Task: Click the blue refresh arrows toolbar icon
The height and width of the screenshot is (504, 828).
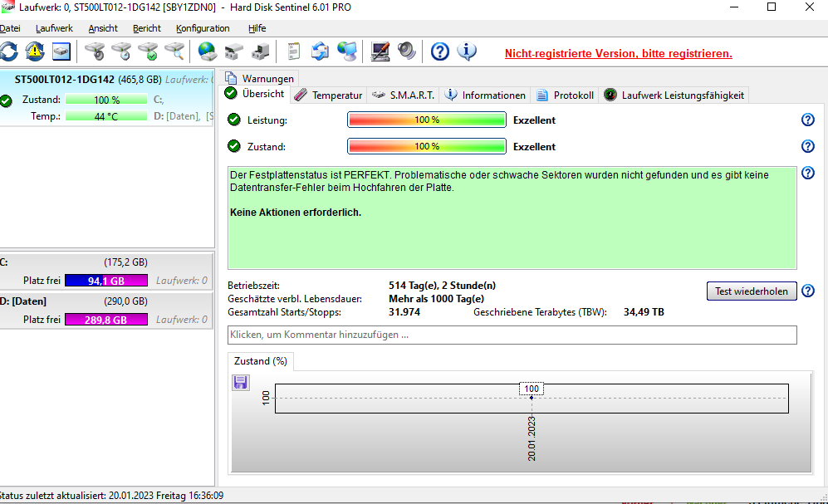Action: pos(9,51)
